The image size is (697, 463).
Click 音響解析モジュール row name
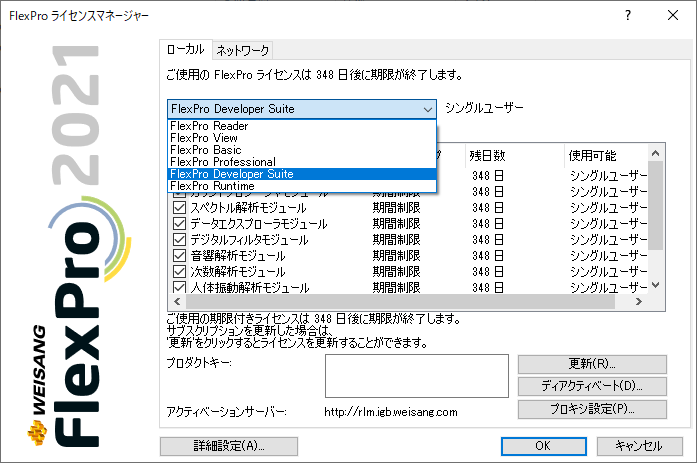(238, 256)
